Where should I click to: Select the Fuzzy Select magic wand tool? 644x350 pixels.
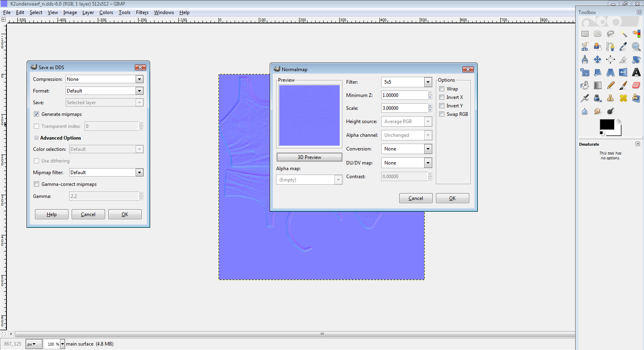point(623,34)
